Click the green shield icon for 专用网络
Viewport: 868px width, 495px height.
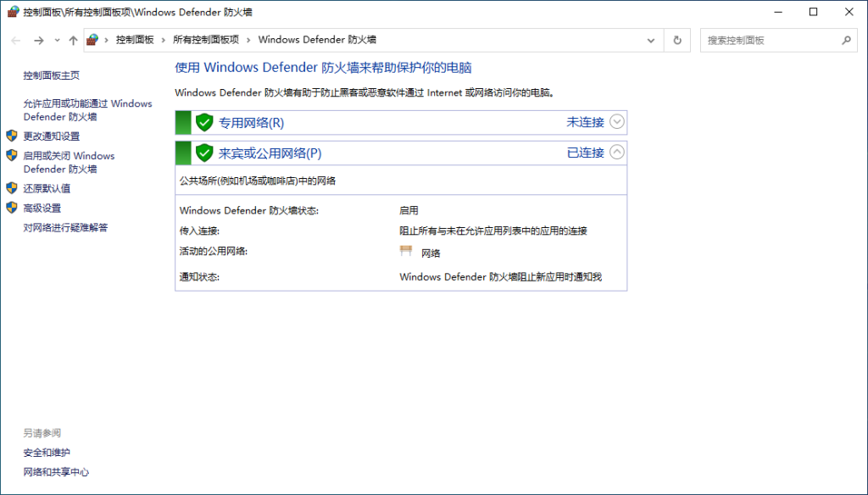203,122
